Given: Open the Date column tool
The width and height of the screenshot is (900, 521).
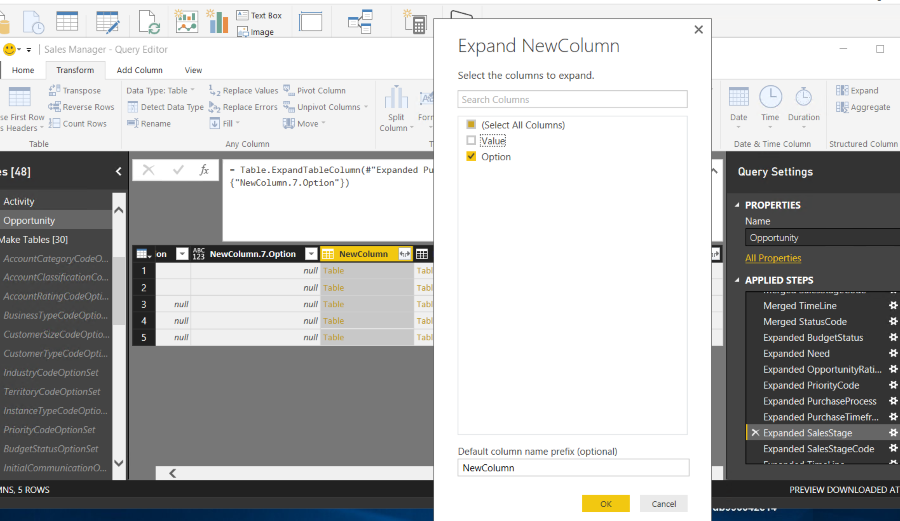Looking at the screenshot, I should (x=739, y=97).
